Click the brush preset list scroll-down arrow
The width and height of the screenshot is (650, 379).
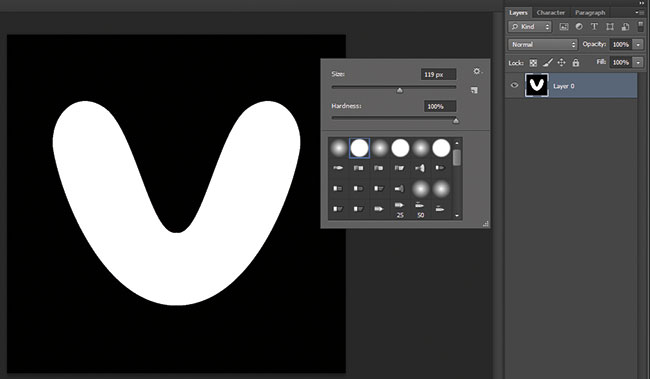pos(457,215)
